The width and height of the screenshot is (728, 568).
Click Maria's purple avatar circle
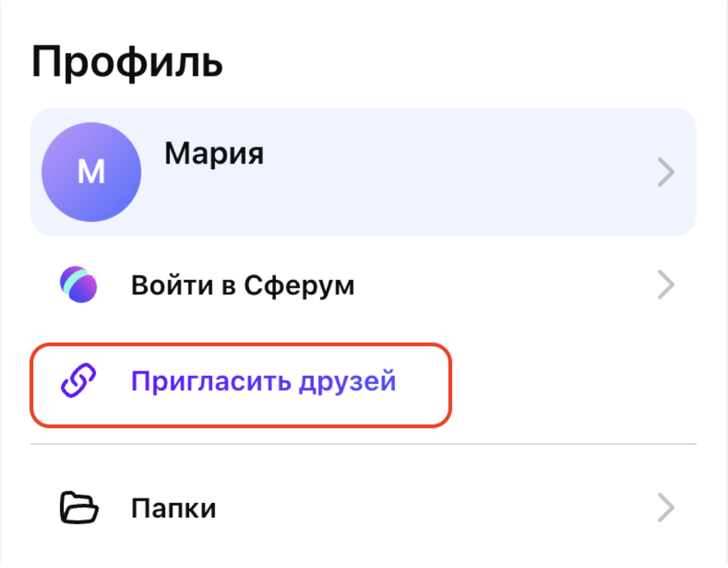(x=91, y=172)
